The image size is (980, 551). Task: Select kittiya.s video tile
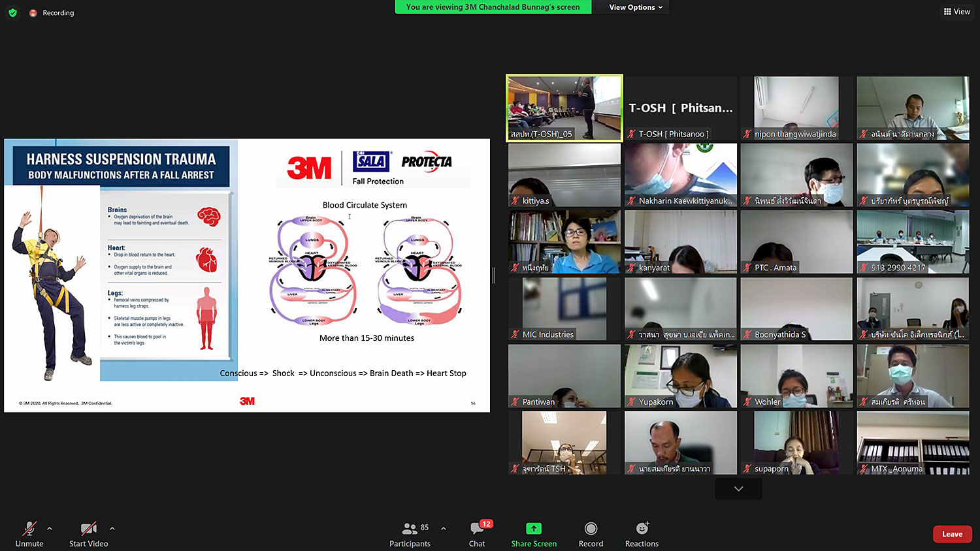[x=564, y=175]
